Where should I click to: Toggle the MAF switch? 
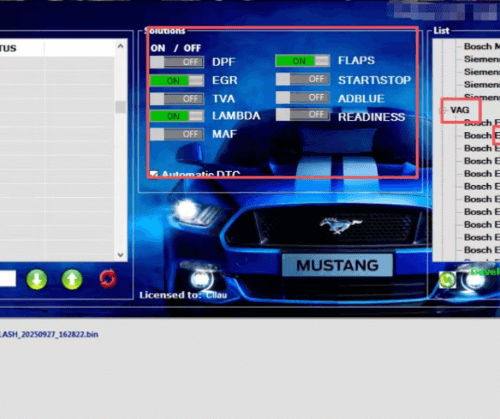[x=177, y=134]
